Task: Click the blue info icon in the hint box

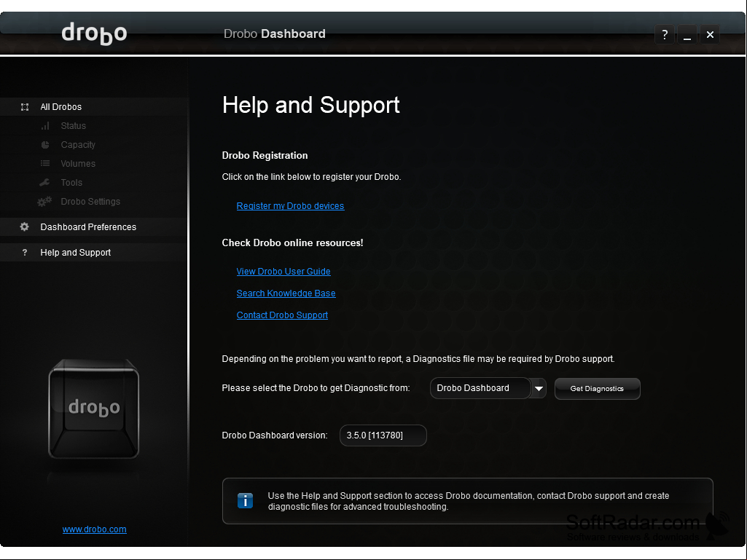Action: click(x=245, y=500)
